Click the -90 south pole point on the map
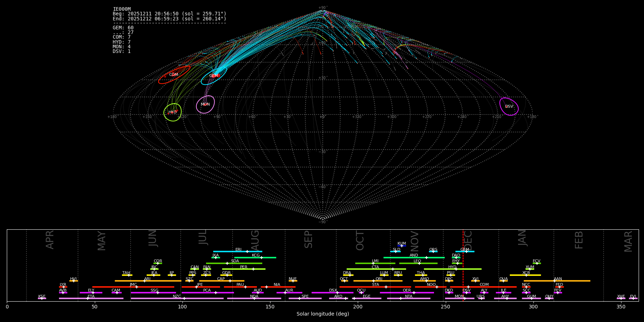 [x=322, y=219]
